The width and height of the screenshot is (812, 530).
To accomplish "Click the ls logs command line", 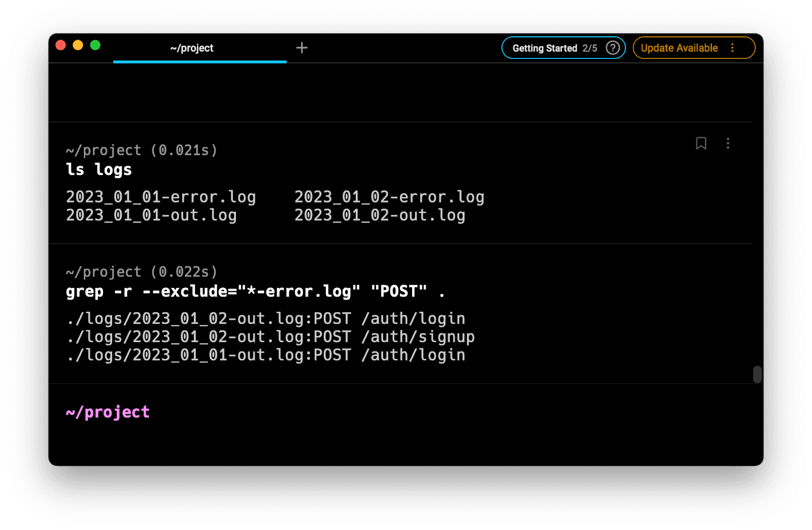I will coord(99,170).
